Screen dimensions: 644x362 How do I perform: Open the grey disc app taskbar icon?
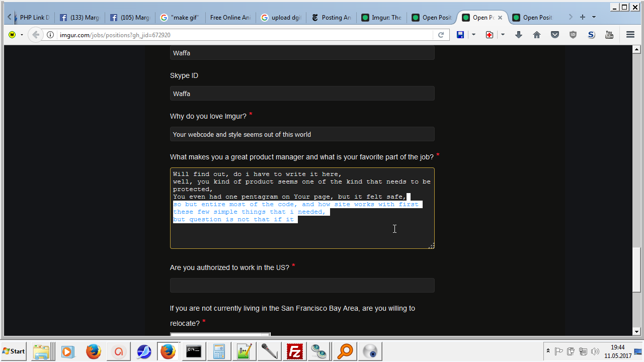tap(370, 351)
